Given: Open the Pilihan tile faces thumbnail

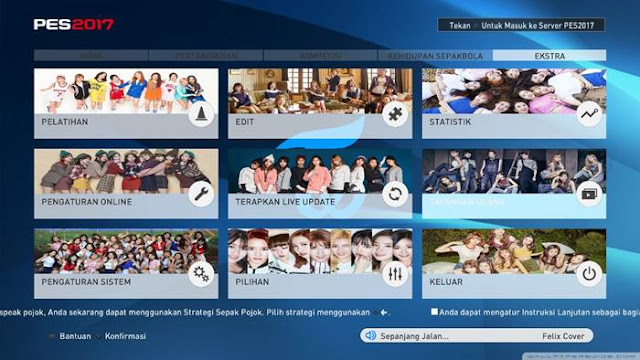Looking at the screenshot, I should pyautogui.click(x=320, y=251).
